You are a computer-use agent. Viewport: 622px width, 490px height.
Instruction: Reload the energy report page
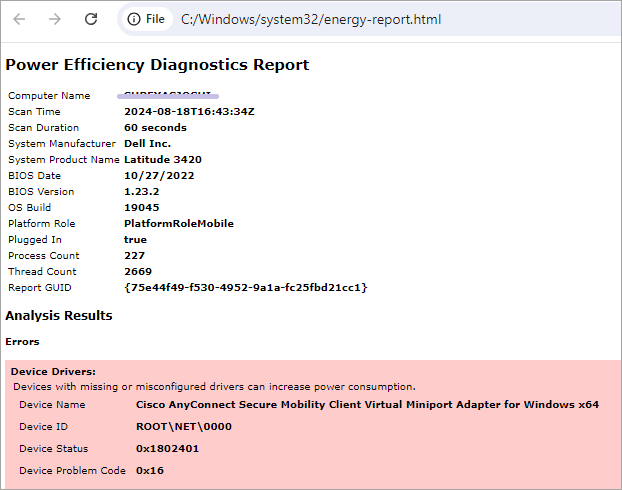91,19
